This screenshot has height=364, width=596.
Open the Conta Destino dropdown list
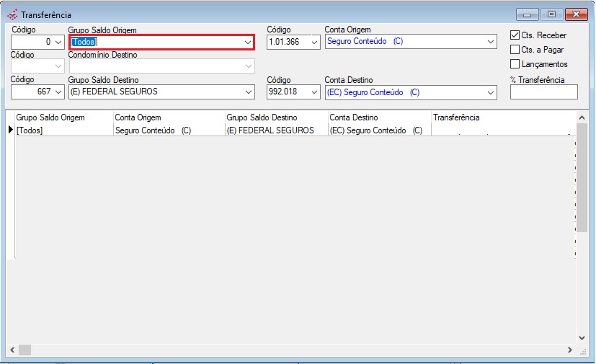click(x=491, y=92)
